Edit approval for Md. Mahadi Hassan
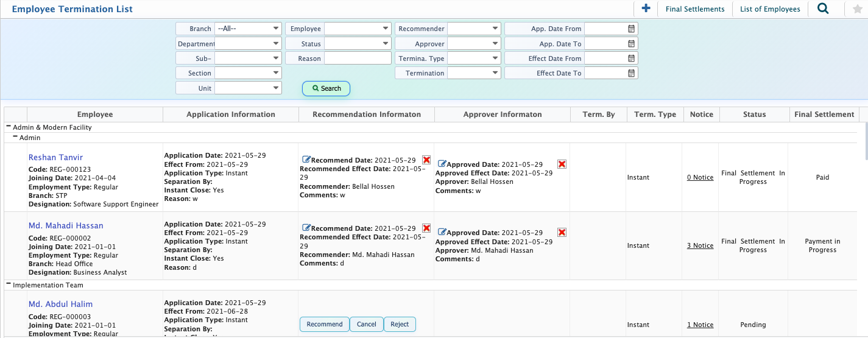868x338 pixels. click(x=442, y=233)
